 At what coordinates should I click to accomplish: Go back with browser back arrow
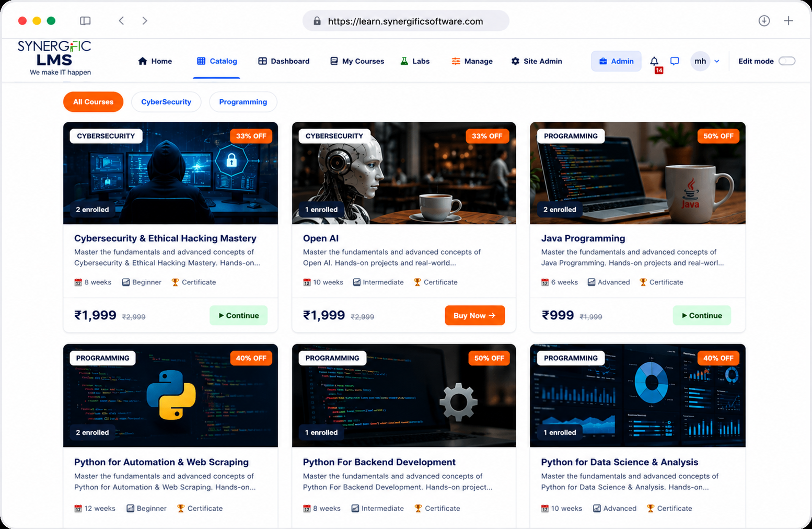(x=121, y=21)
